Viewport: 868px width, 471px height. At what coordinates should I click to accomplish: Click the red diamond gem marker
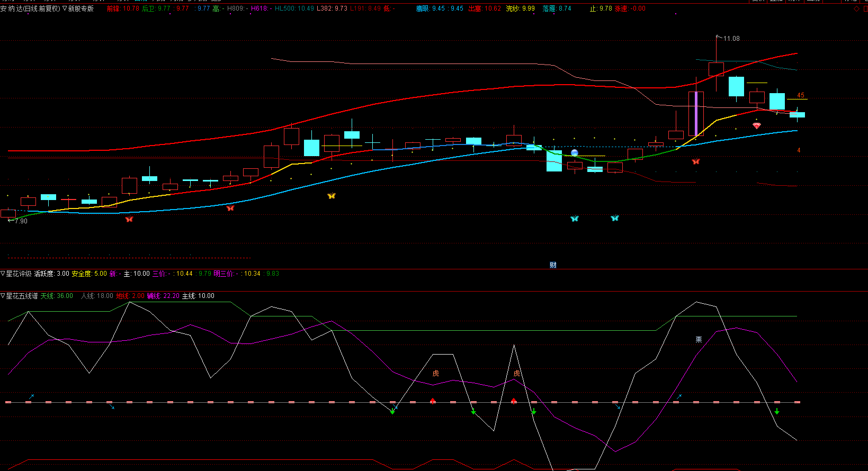click(x=757, y=126)
